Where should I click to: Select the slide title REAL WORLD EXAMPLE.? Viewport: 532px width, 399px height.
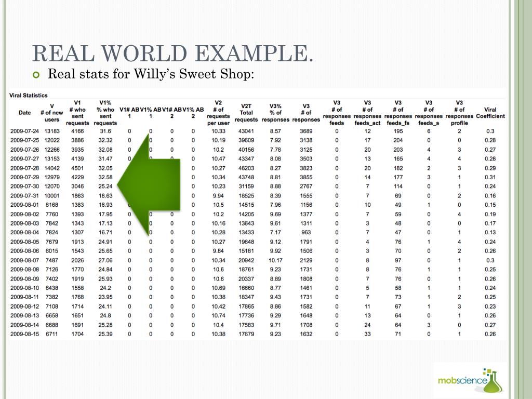[172, 54]
